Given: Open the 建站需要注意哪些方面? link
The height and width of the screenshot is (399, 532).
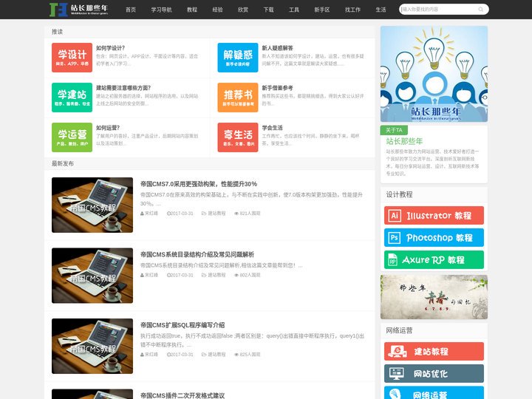Looking at the screenshot, I should coord(123,88).
